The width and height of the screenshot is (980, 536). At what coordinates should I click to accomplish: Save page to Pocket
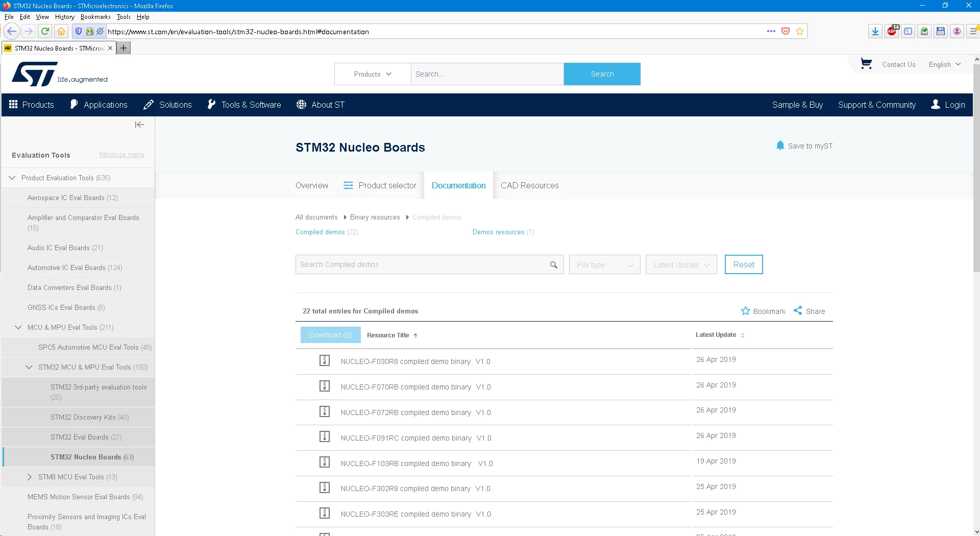pyautogui.click(x=786, y=31)
